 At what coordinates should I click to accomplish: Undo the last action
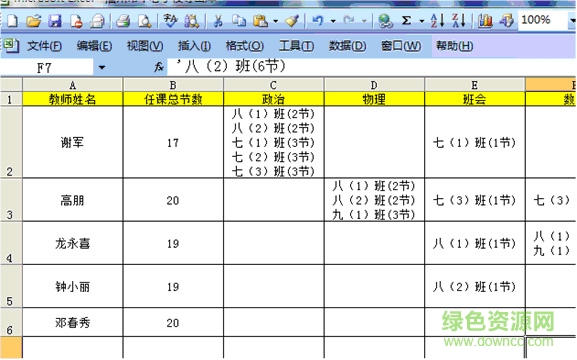318,21
